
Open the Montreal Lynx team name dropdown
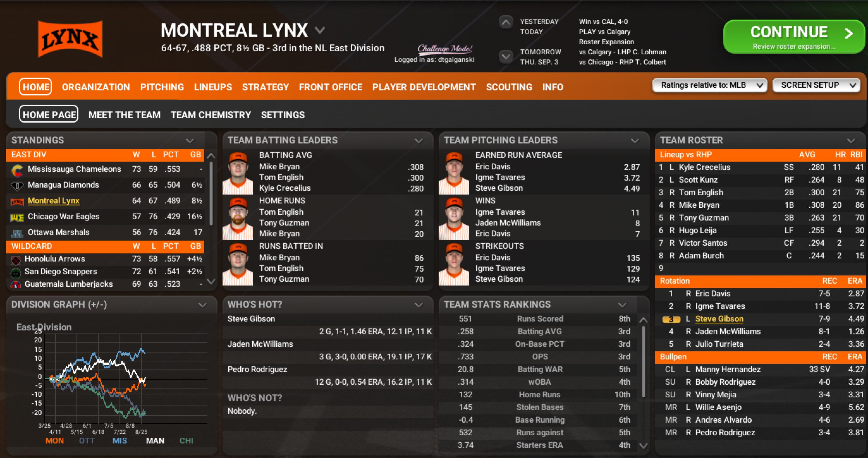point(319,31)
